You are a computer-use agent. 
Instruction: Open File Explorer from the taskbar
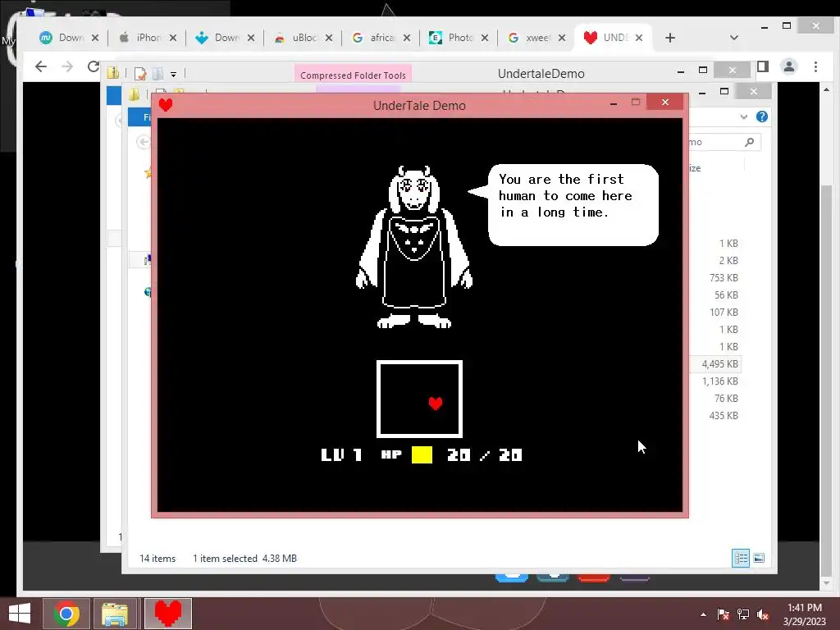(x=115, y=614)
